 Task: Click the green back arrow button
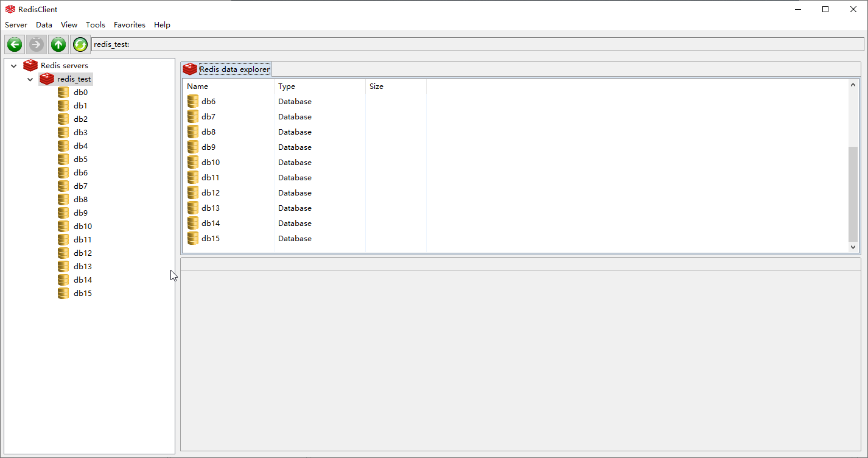coord(15,44)
